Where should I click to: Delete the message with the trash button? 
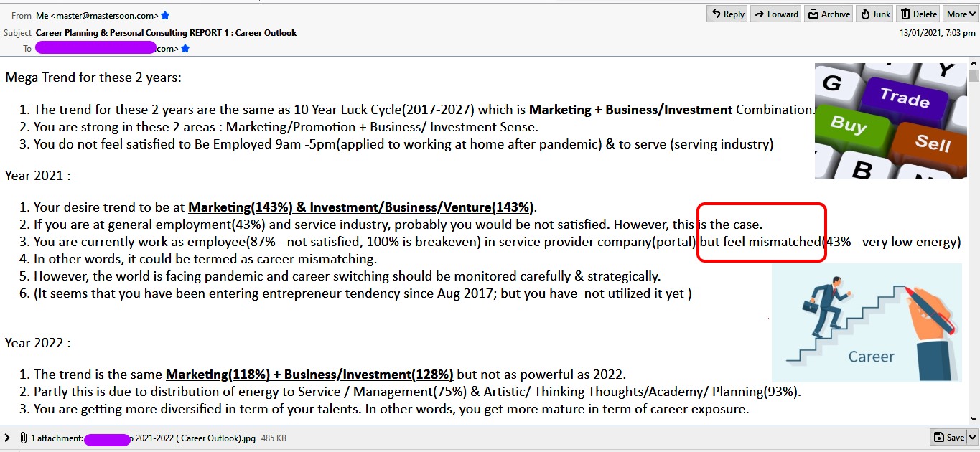click(x=918, y=14)
